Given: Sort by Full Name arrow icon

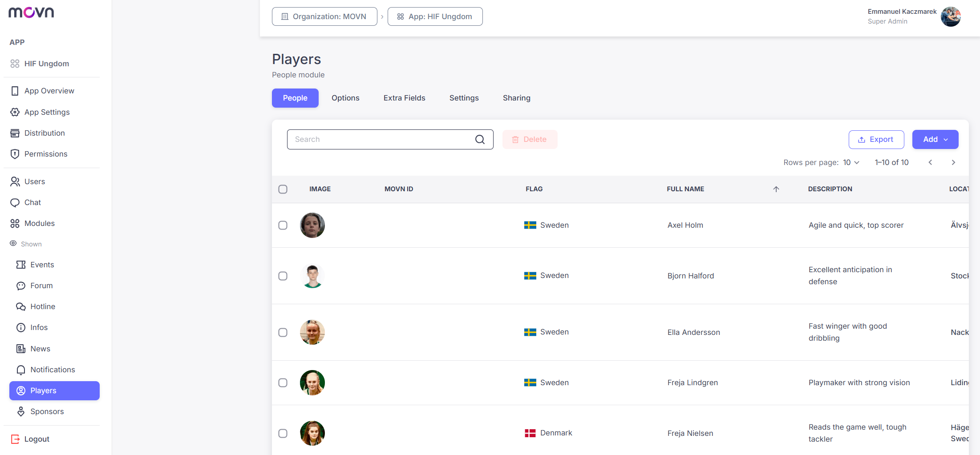Looking at the screenshot, I should [776, 189].
